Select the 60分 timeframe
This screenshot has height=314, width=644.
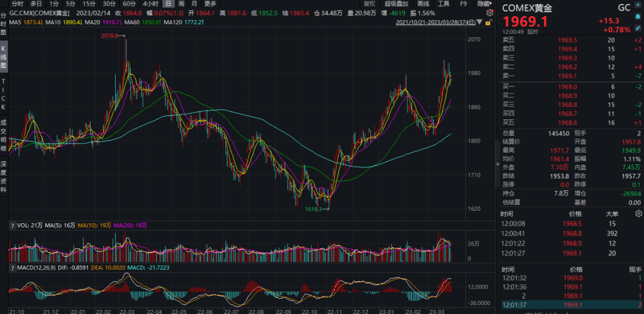point(129,4)
